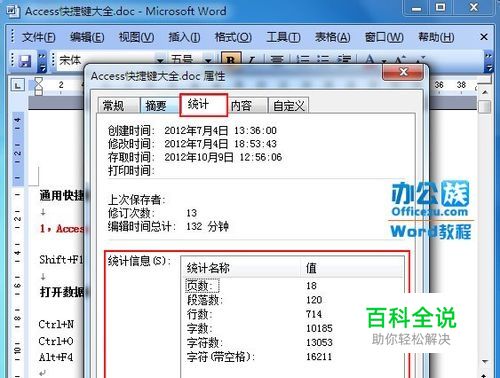Viewport: 500px width, 378px height.
Task: Select the 字数 row showing 10185
Action: (293, 328)
